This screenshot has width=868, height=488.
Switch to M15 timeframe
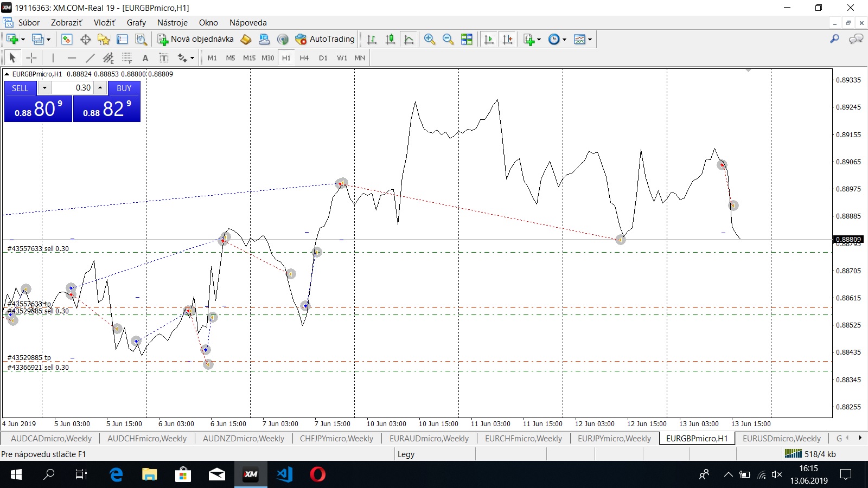249,57
